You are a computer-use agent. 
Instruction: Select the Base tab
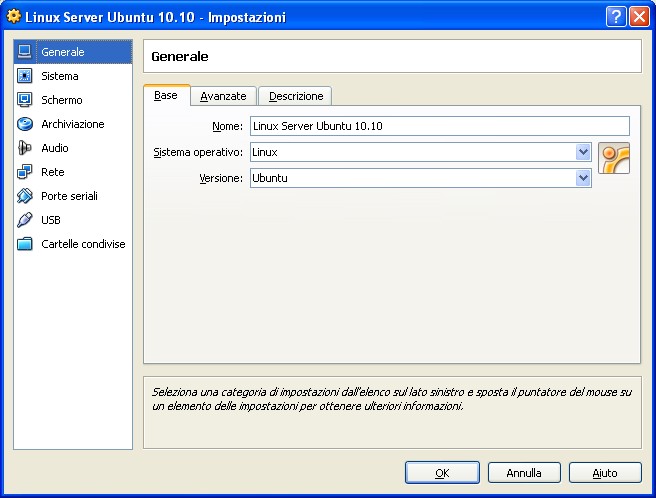(x=166, y=96)
